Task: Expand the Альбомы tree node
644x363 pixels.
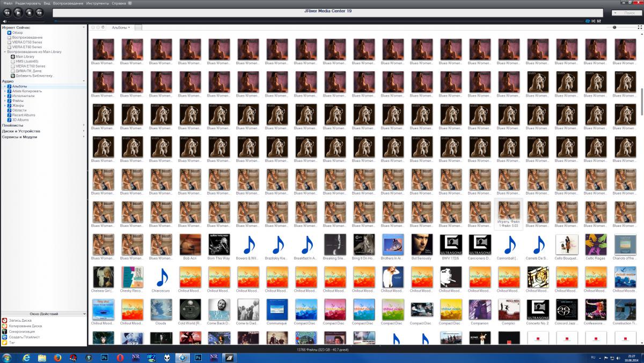Action: (x=4, y=86)
